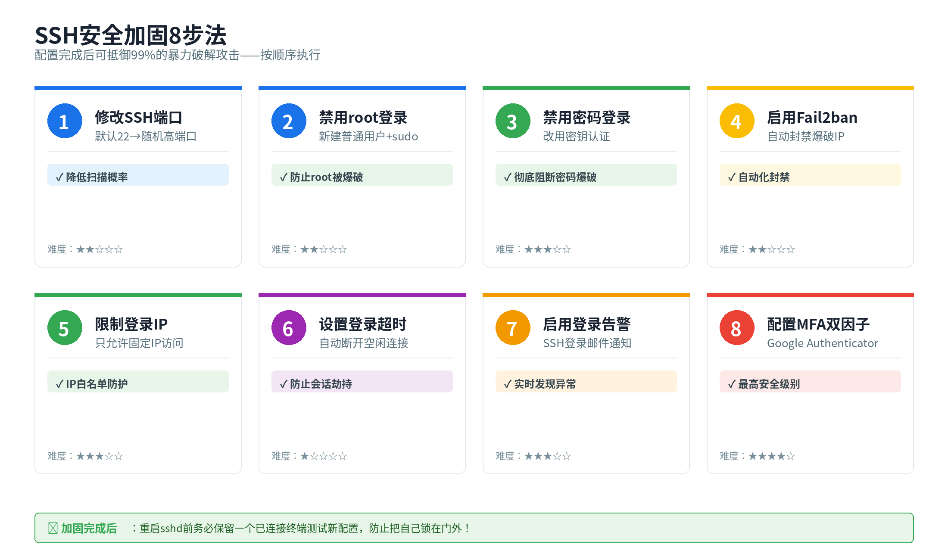The width and height of the screenshot is (948, 560).
Task: Click the subtitle 新建普通用户+sudo
Action: pos(368,136)
